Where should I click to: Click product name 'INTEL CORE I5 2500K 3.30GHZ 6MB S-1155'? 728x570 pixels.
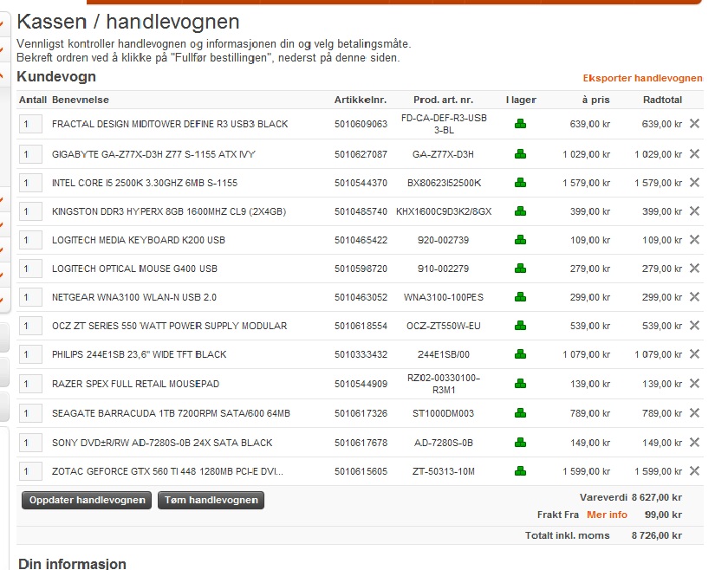tap(145, 183)
